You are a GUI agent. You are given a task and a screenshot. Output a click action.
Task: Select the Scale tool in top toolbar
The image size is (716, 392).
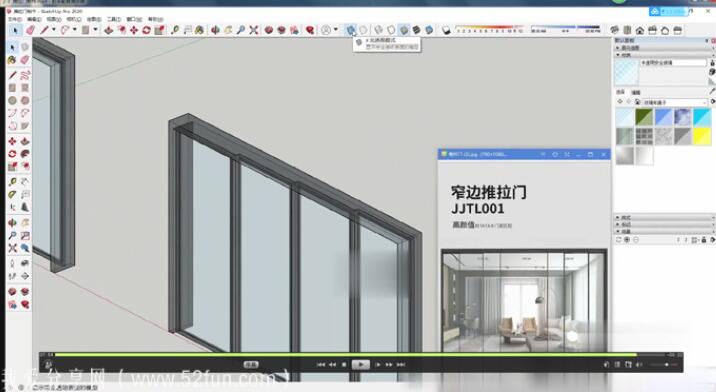tap(159, 30)
